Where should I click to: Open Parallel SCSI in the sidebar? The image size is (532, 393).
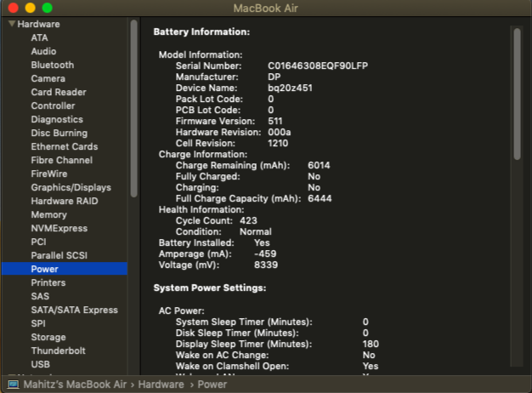[x=59, y=255]
